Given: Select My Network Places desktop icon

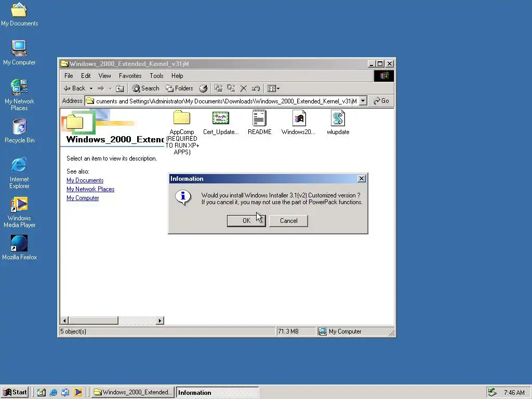Looking at the screenshot, I should (19, 95).
